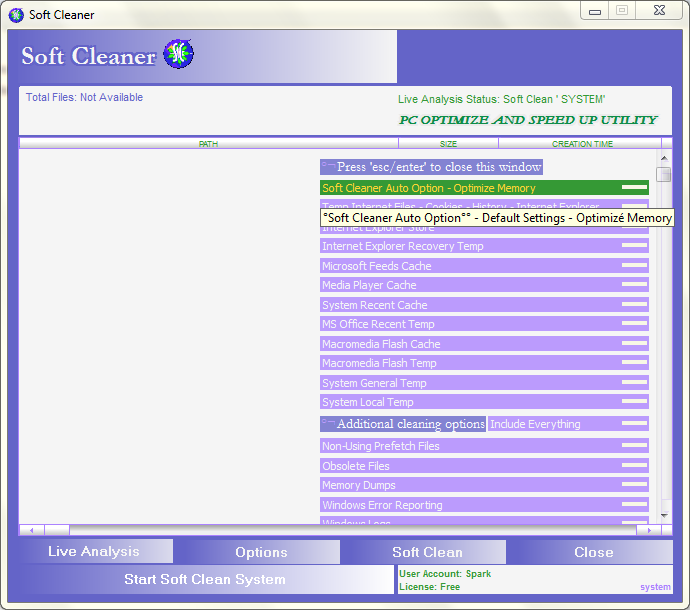Viewport: 690px width, 610px height.
Task: Sort by the SIZE column header
Action: pos(448,143)
